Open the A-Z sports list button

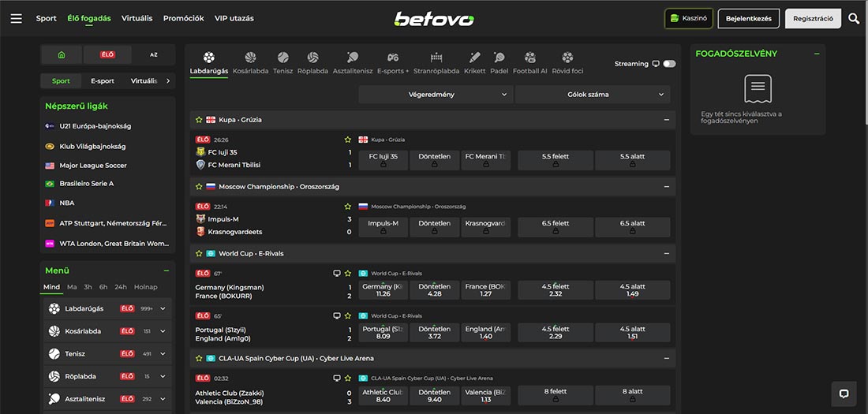pos(154,54)
